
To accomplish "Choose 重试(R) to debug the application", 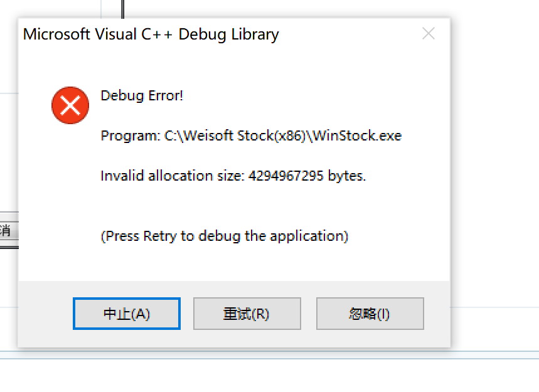I will tap(247, 314).
